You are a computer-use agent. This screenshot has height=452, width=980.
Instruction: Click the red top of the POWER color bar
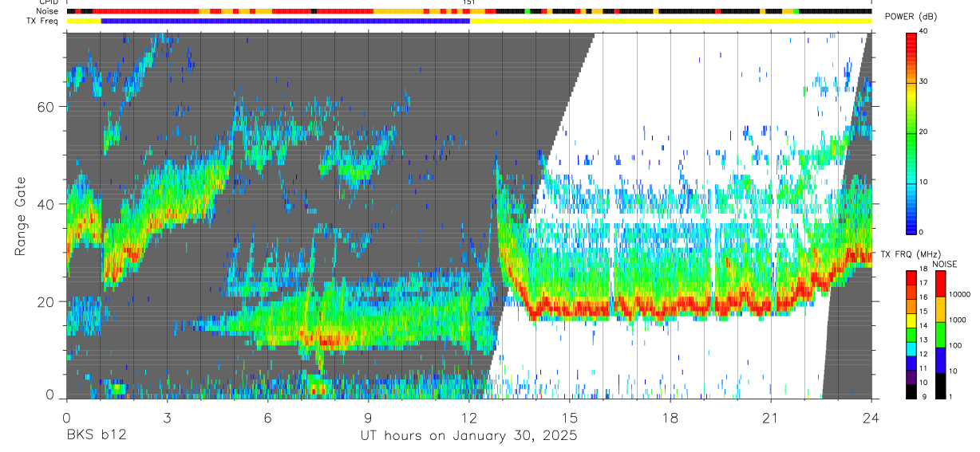click(x=911, y=44)
